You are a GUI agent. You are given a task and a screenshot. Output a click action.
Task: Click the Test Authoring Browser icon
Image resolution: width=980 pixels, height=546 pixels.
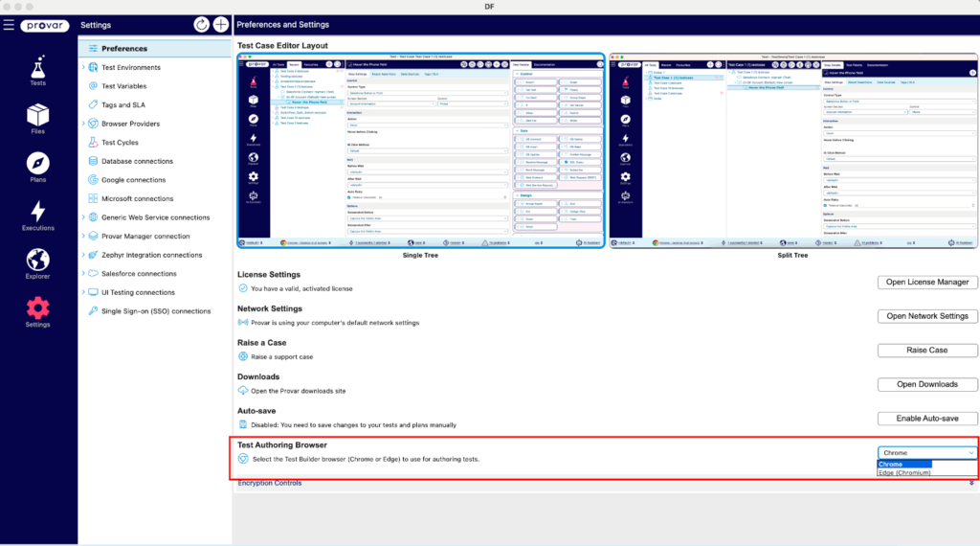pos(243,459)
